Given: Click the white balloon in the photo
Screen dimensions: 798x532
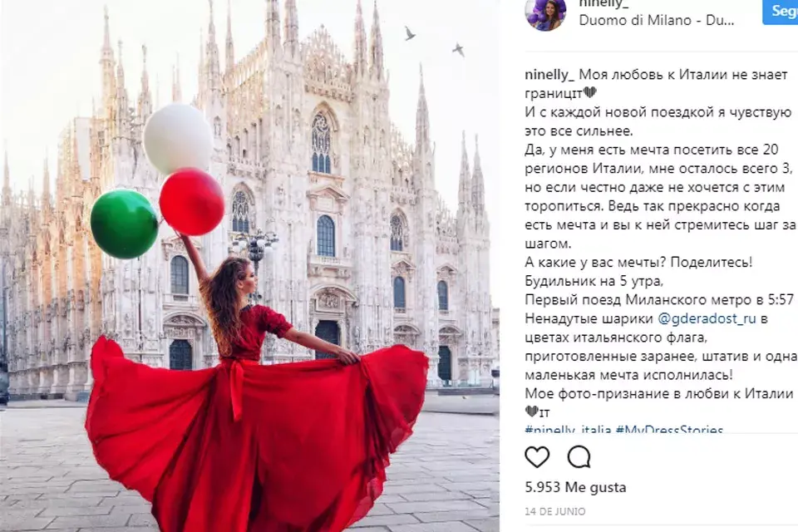Looking at the screenshot, I should point(178,138).
